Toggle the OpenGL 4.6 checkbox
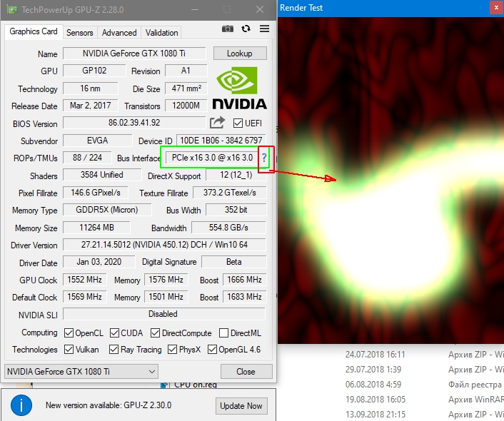This screenshot has width=504, height=421. [212, 350]
